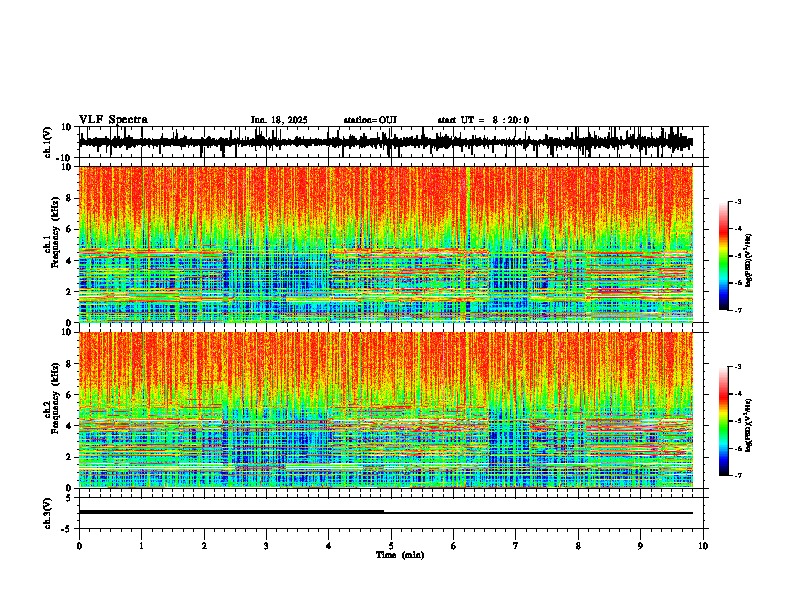
Task: Click tick label '4' on Time axis
Action: click(329, 546)
